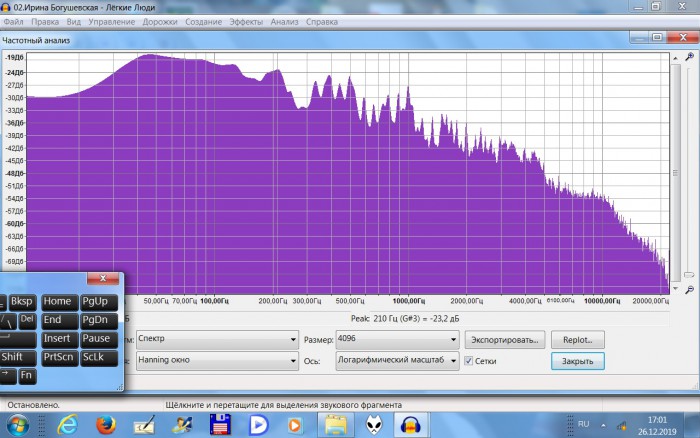Click the spectrum vertical scrollbar thumb
Screen dimensions: 700x438
675,173
